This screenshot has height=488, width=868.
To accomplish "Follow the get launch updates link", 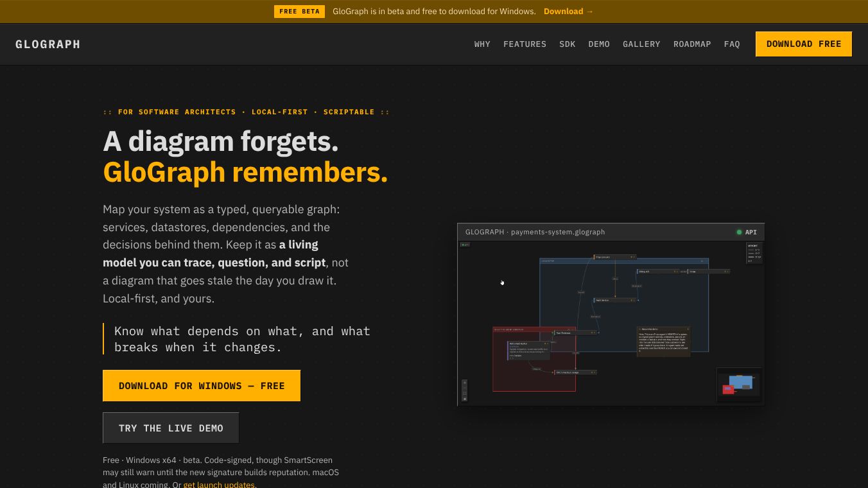I will pos(220,484).
